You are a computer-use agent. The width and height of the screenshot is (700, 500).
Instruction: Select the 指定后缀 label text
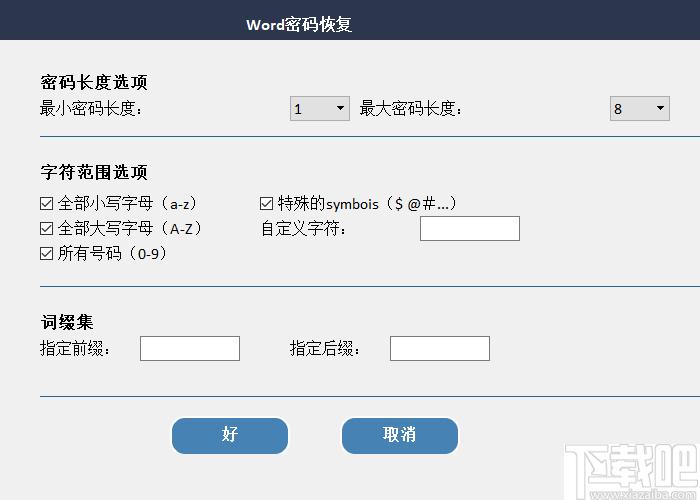[x=325, y=348]
